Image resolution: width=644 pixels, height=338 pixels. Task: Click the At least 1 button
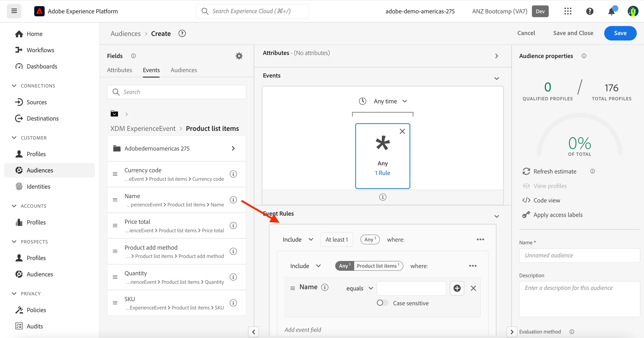click(336, 239)
